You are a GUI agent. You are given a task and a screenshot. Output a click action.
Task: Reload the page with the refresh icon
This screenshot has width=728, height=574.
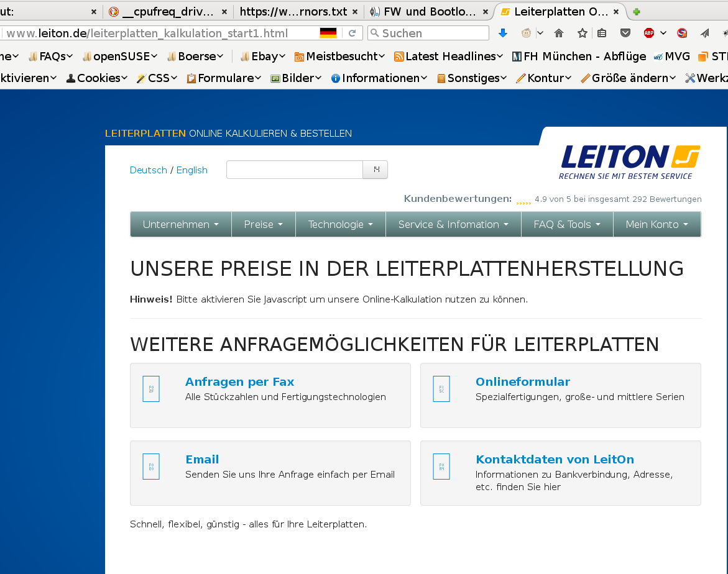(352, 33)
